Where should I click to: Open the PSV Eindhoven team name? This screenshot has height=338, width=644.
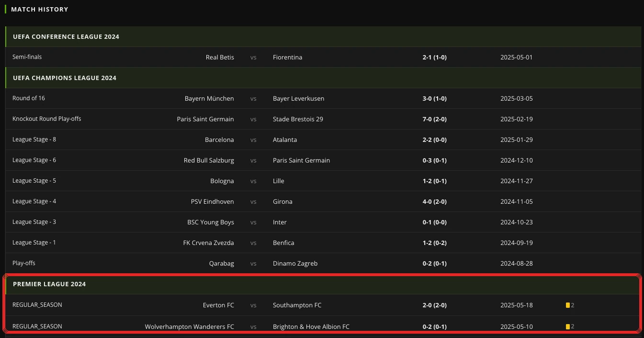(x=213, y=201)
